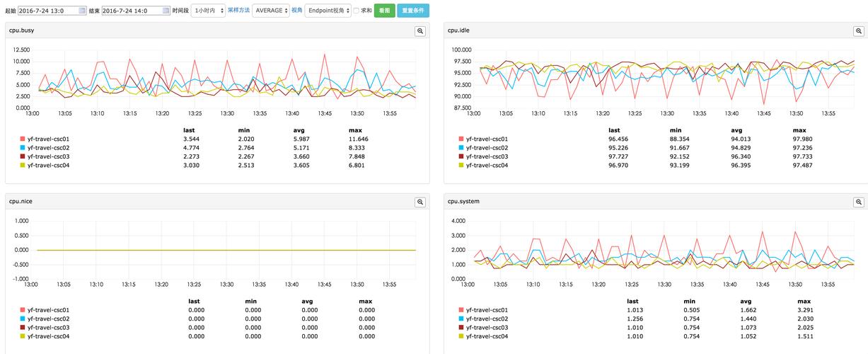Enlarge the cpu.system graph using magnifier
868x354 pixels.
pyautogui.click(x=860, y=202)
